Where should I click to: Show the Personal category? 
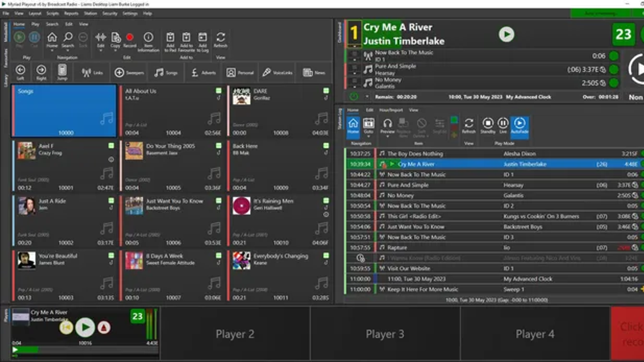(240, 72)
